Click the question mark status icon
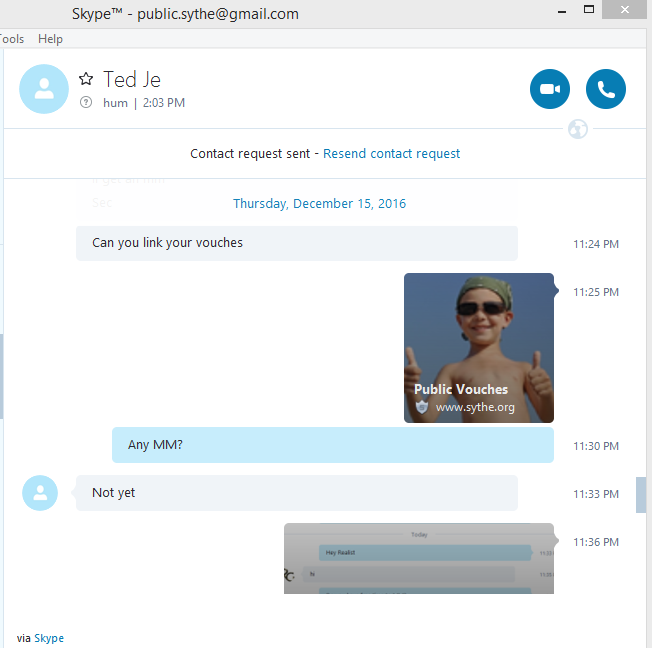 (x=86, y=102)
